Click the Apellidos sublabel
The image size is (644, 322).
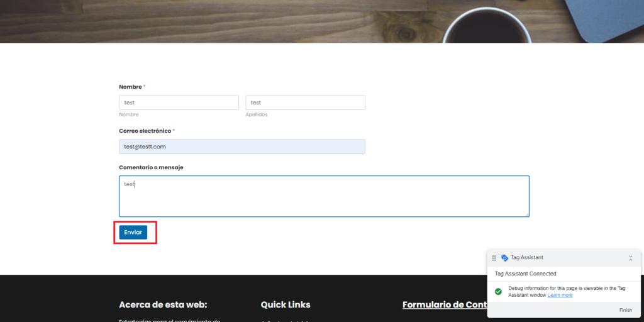(x=257, y=114)
